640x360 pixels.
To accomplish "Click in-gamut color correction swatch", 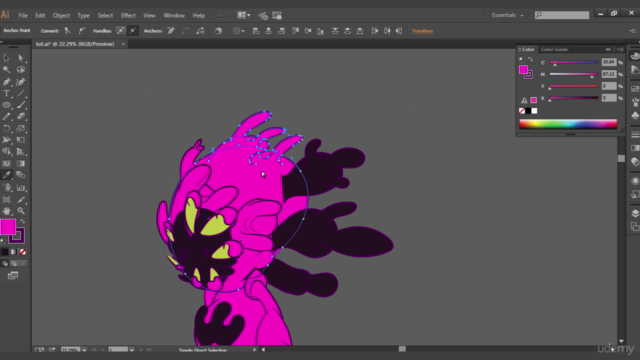I will point(533,100).
